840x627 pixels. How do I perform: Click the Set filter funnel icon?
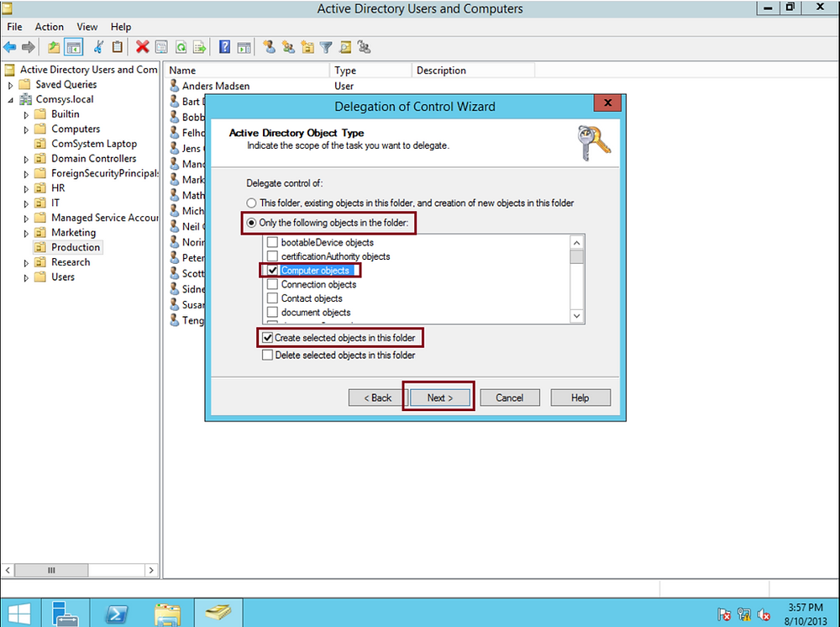326,48
